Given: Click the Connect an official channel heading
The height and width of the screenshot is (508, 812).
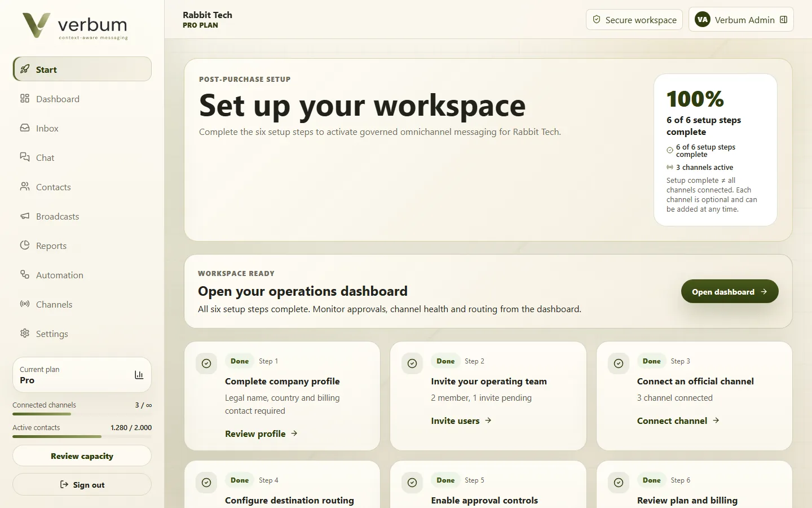Looking at the screenshot, I should [x=695, y=382].
